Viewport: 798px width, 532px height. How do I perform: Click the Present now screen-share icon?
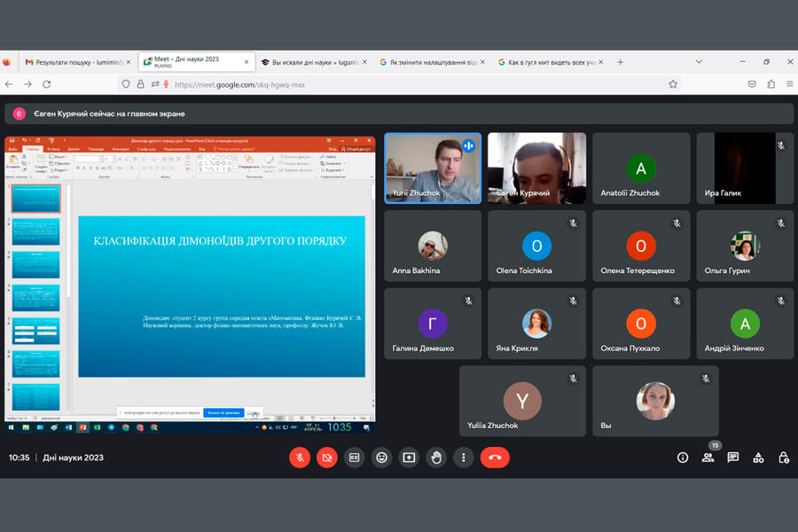coord(409,458)
